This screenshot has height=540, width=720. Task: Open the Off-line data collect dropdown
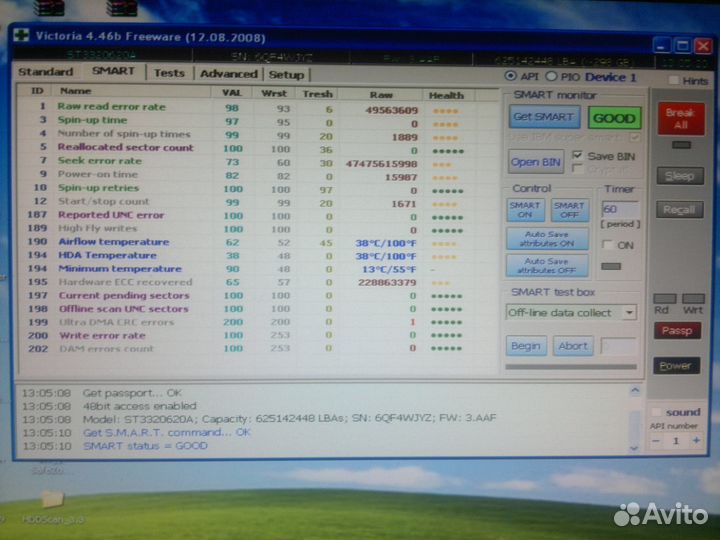click(629, 313)
